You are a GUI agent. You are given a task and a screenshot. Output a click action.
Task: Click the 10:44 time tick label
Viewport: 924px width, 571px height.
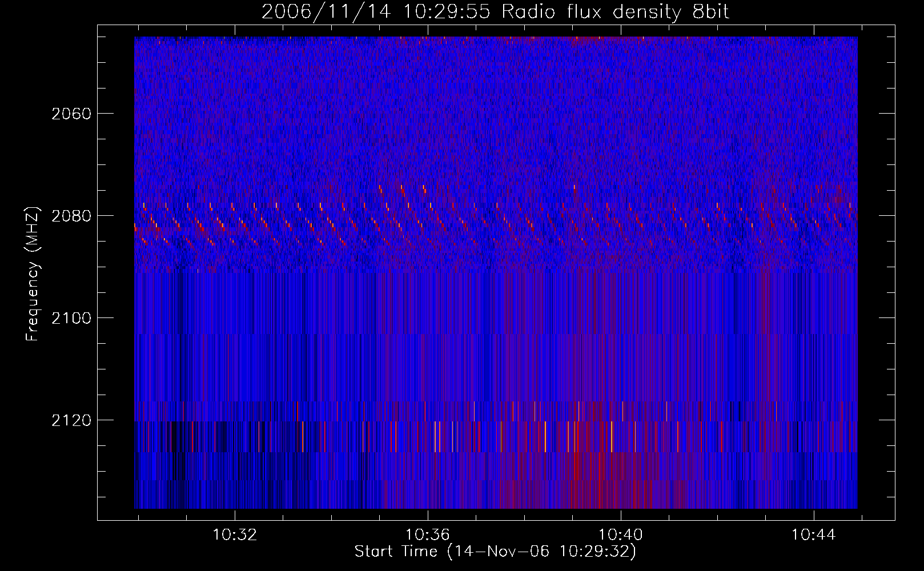[x=813, y=535]
